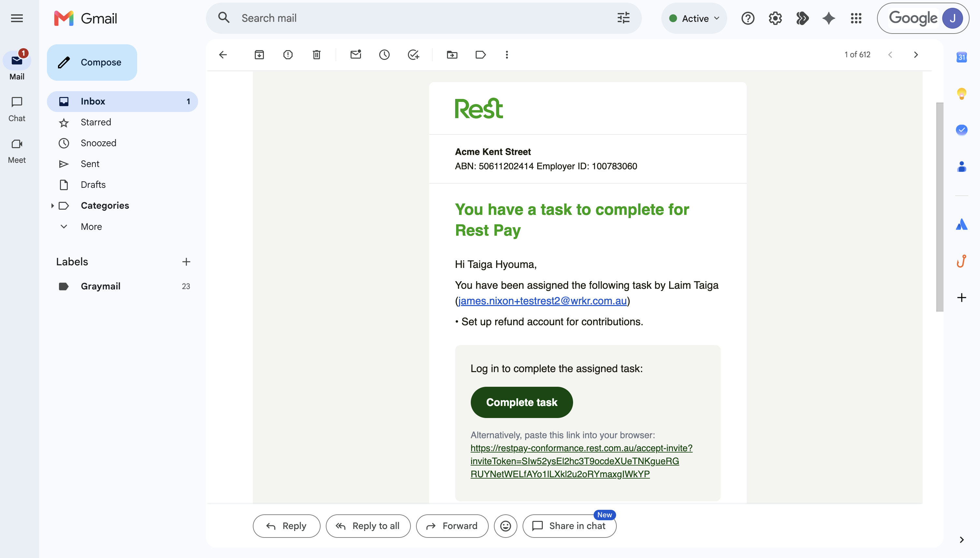
Task: Mark the email as unread
Action: [356, 55]
